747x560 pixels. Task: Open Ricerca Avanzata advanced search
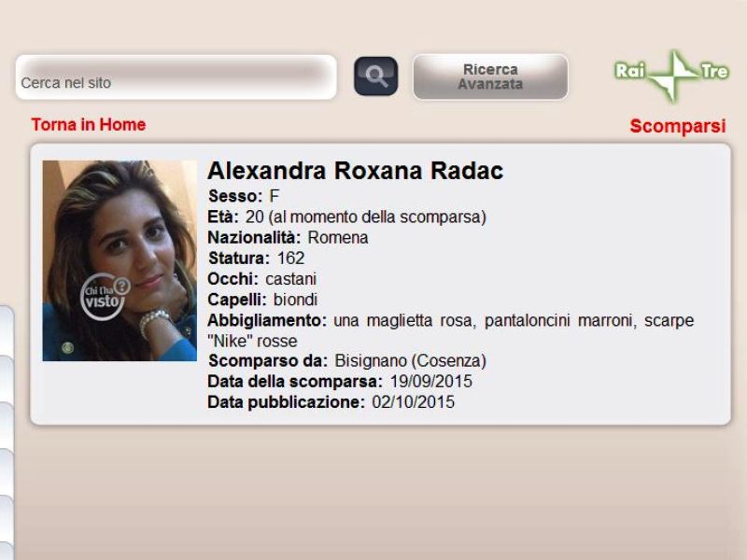pyautogui.click(x=490, y=77)
